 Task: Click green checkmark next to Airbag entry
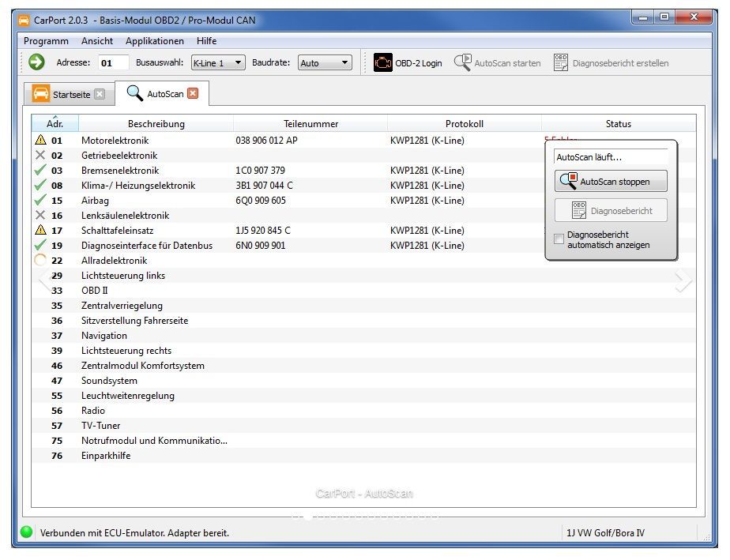(x=40, y=201)
